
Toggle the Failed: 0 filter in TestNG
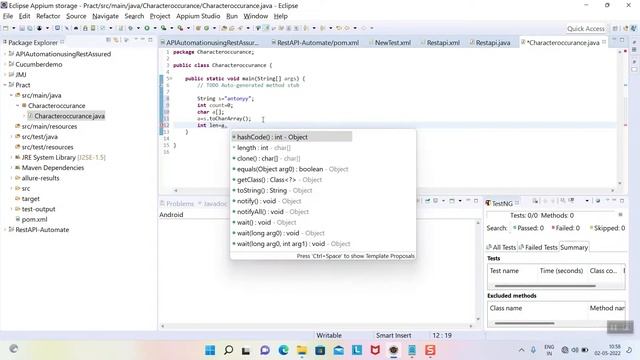(x=565, y=228)
